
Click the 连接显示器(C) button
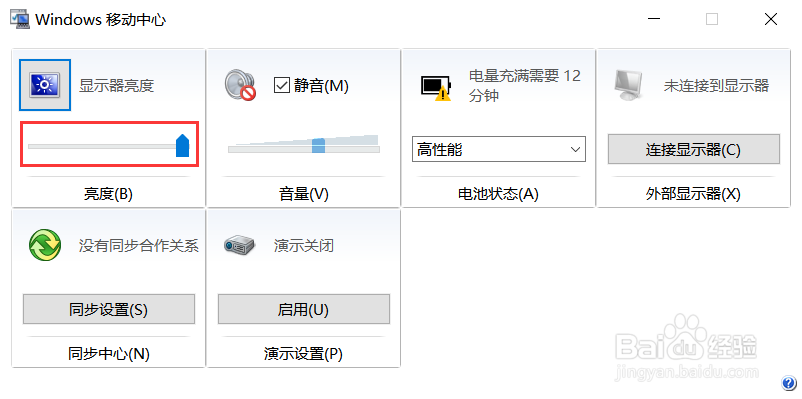pos(694,149)
